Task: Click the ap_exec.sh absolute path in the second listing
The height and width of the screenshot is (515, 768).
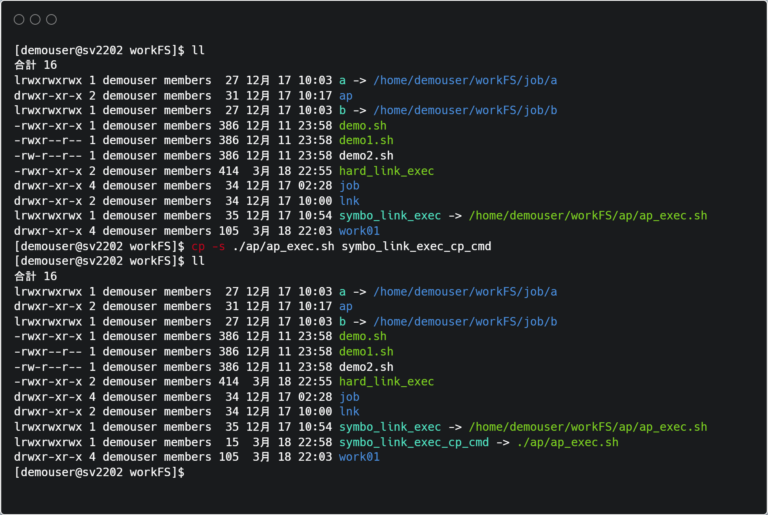Action: tap(587, 427)
